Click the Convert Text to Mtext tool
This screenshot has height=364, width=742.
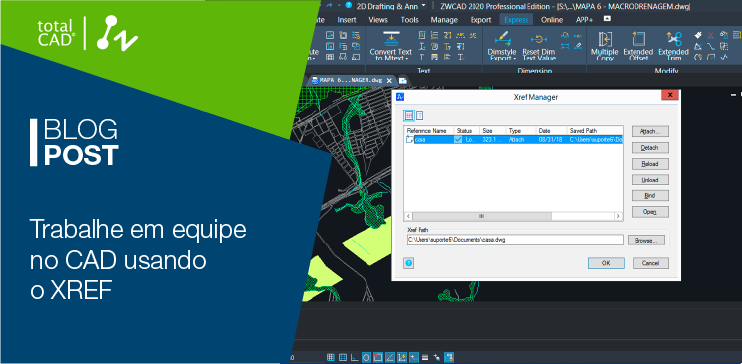[x=390, y=45]
